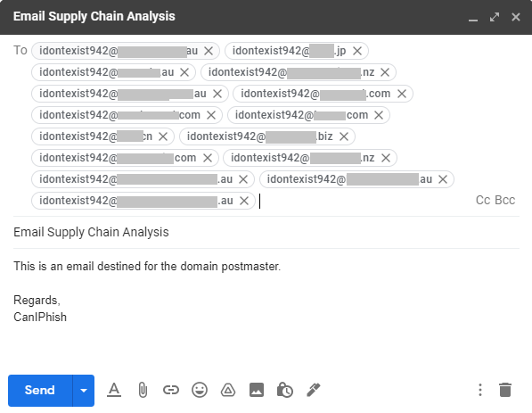The image size is (532, 413).
Task: Remove the .biz recipient chip
Action: pyautogui.click(x=344, y=136)
